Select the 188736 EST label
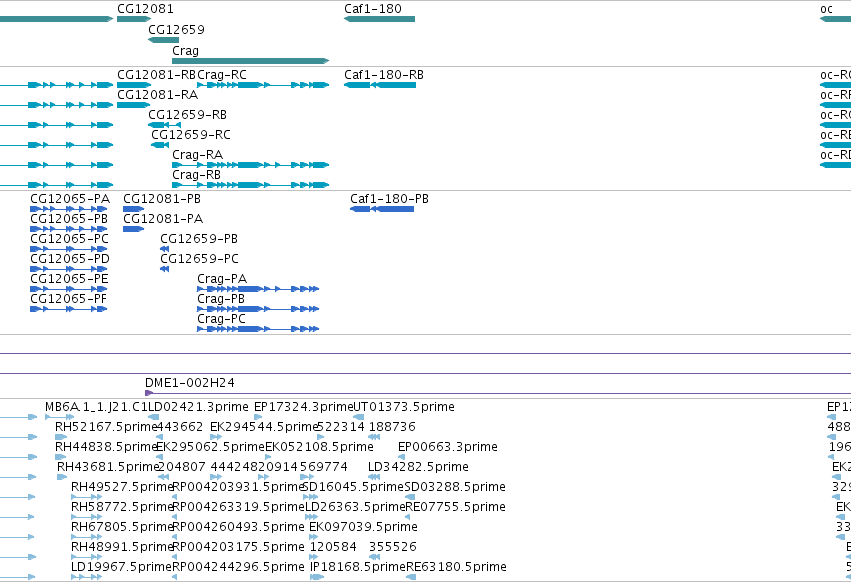Screen dimensions: 851x582 tap(392, 427)
